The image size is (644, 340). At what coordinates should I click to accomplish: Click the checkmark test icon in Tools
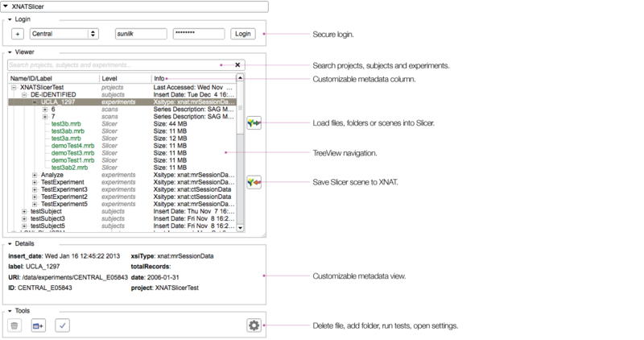(x=63, y=325)
